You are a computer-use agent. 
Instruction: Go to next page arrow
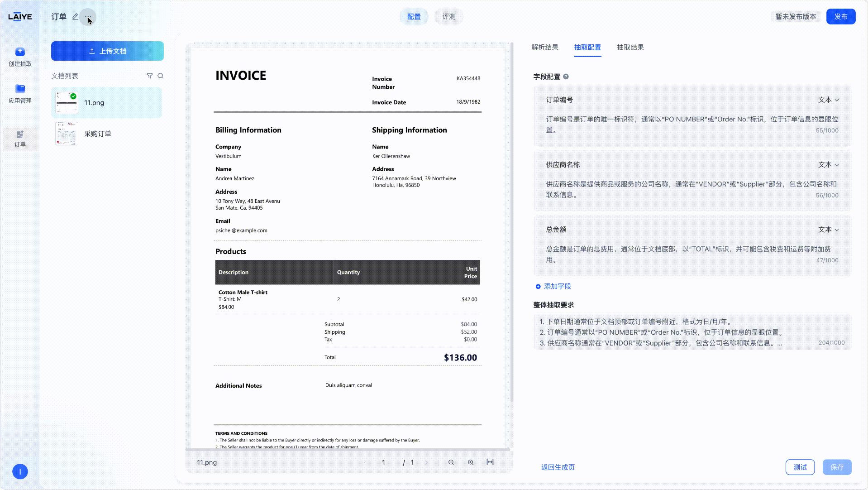426,462
